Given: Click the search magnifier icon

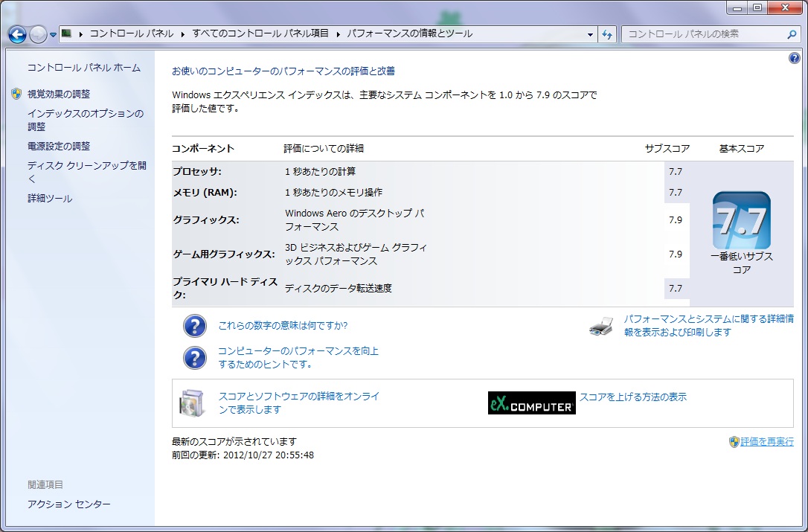Looking at the screenshot, I should pos(792,34).
